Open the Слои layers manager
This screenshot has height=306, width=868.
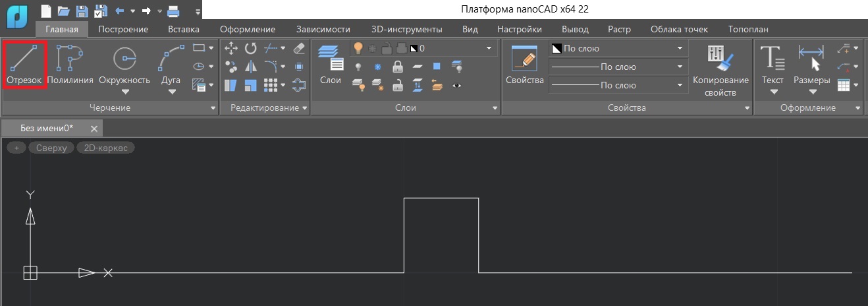[x=330, y=63]
